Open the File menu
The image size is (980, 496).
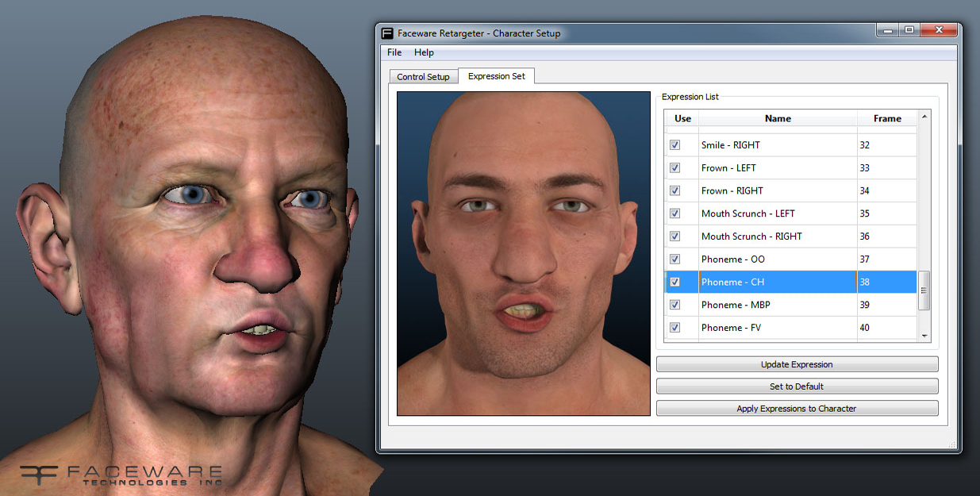(394, 52)
